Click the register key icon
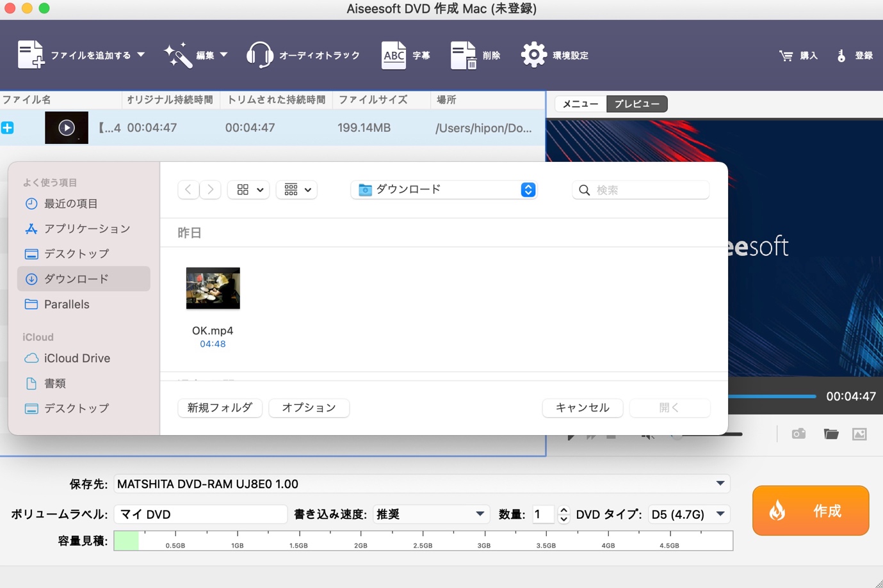 coord(841,56)
